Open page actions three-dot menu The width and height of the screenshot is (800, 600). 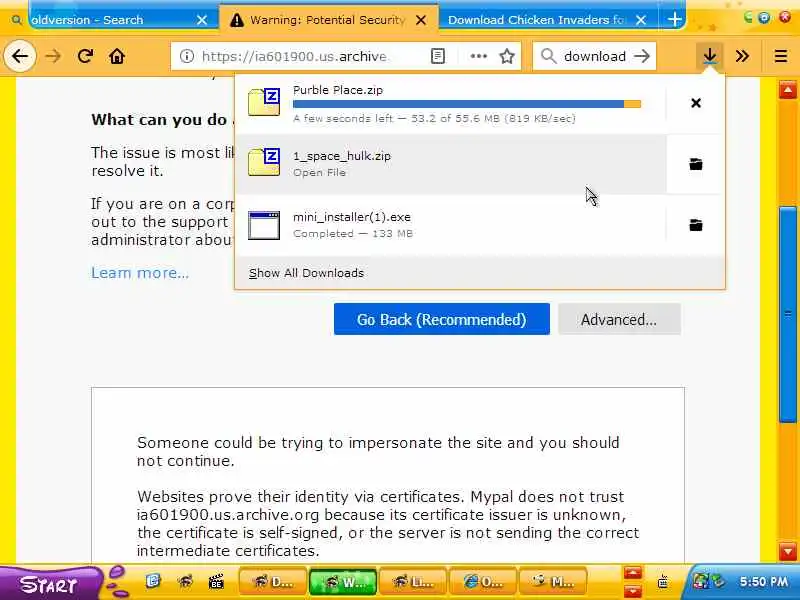point(479,56)
